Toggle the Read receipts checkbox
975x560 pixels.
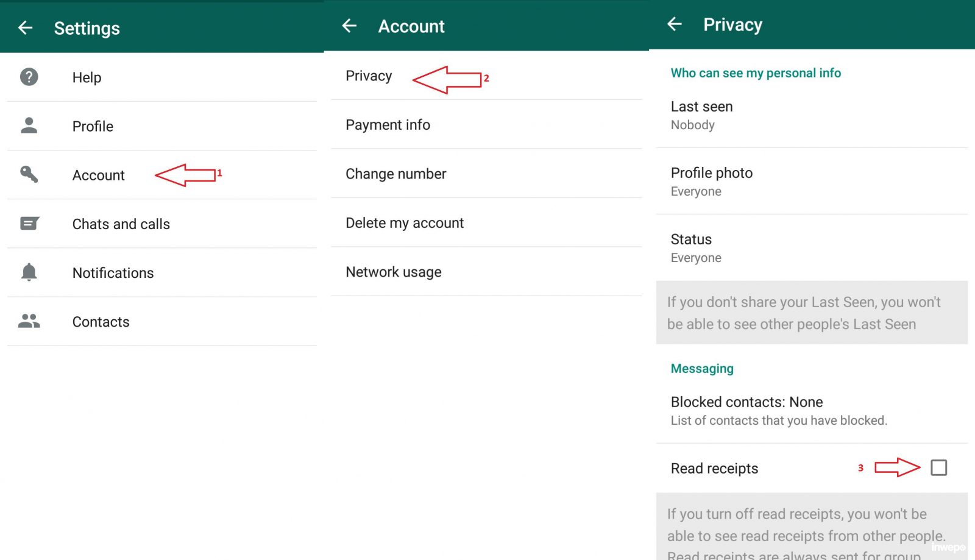pyautogui.click(x=938, y=467)
